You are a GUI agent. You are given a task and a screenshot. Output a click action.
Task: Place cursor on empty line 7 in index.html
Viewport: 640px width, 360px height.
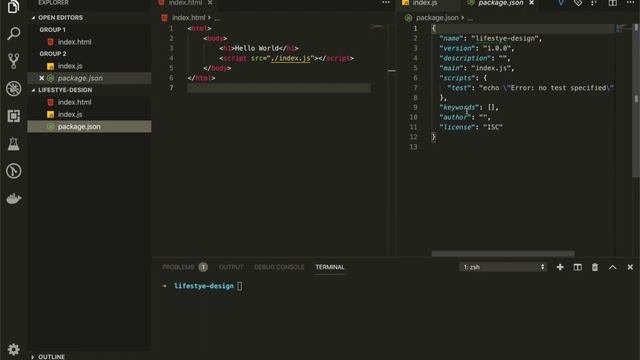[279, 88]
